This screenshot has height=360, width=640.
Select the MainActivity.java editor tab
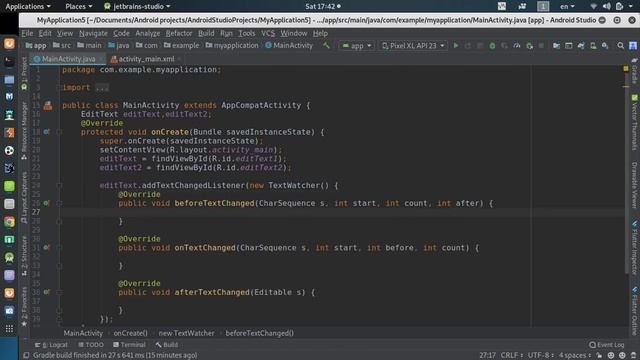click(x=68, y=59)
